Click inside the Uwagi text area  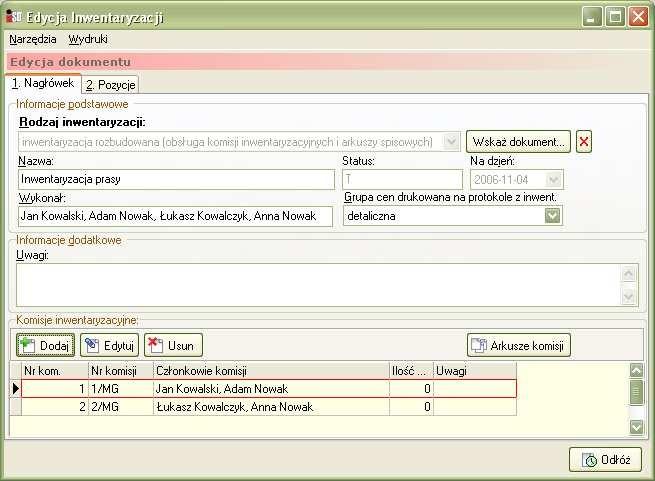coord(320,285)
